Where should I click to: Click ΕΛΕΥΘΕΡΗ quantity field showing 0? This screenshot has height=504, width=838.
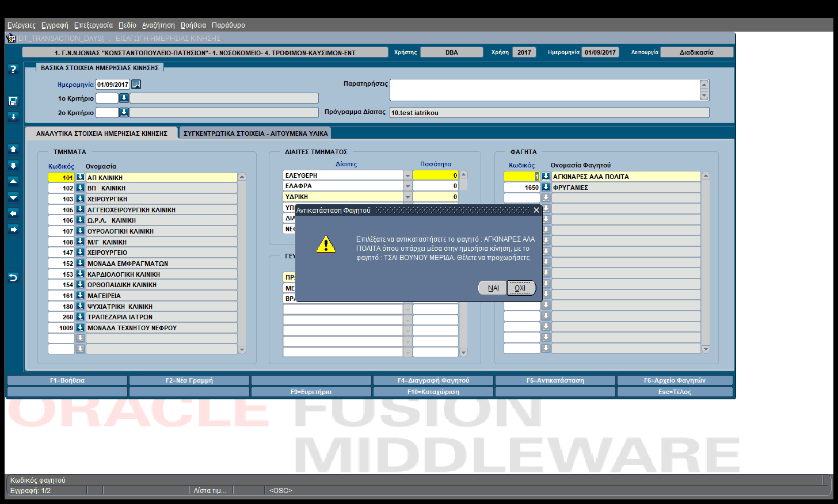click(x=436, y=175)
